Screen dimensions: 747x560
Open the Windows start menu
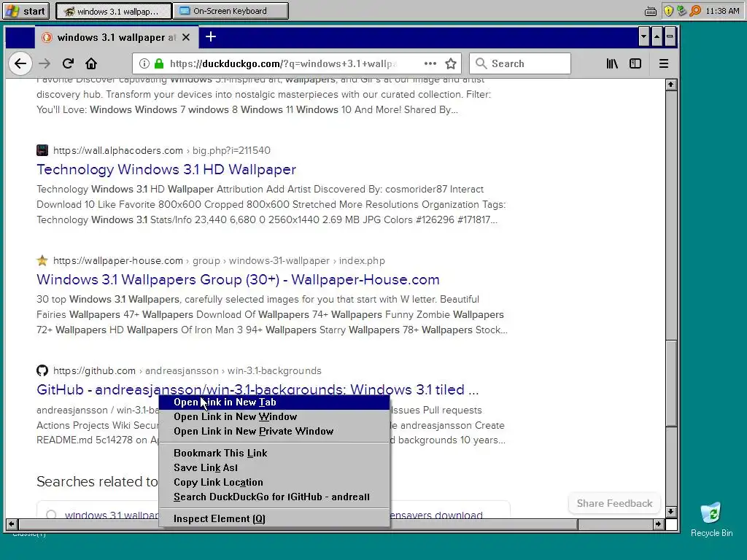click(26, 11)
